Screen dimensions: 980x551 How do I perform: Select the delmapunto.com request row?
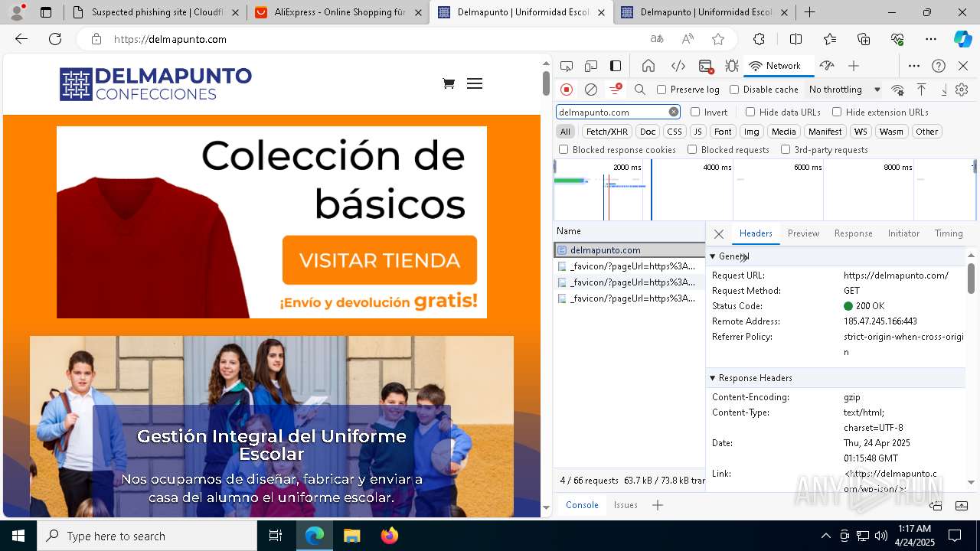[629, 250]
